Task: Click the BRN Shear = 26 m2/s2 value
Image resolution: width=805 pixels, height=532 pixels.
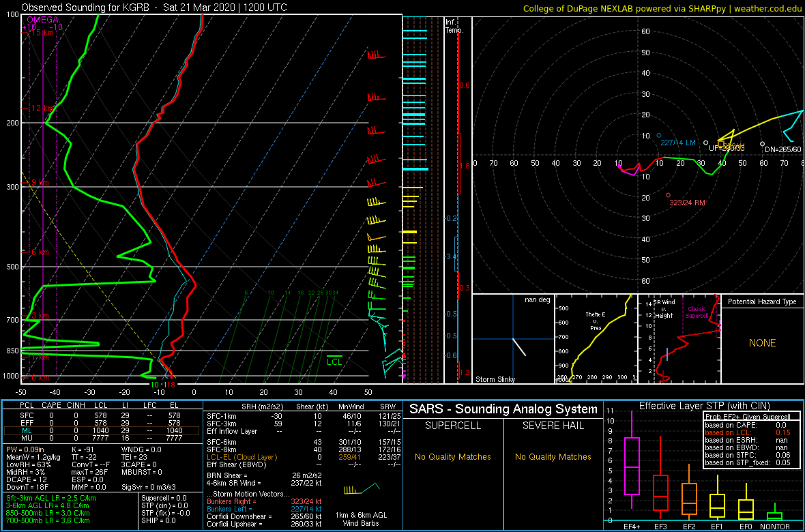Action: [x=264, y=477]
